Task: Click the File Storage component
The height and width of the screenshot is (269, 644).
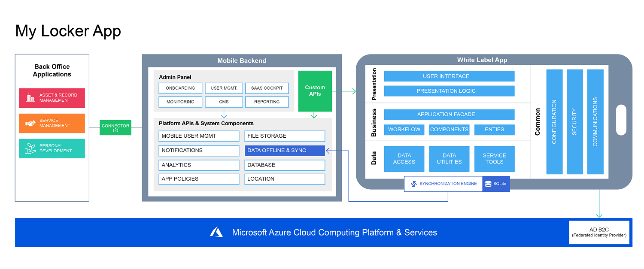Action: coord(285,136)
